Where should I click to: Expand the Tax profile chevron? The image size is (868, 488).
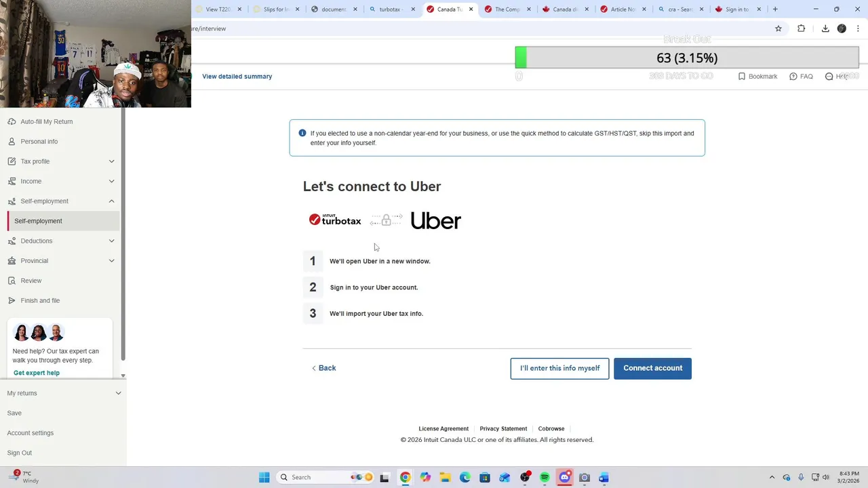click(x=111, y=161)
